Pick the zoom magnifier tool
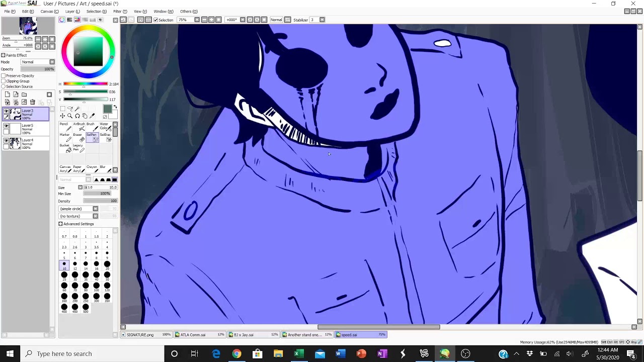Image resolution: width=644 pixels, height=362 pixels. click(x=70, y=116)
